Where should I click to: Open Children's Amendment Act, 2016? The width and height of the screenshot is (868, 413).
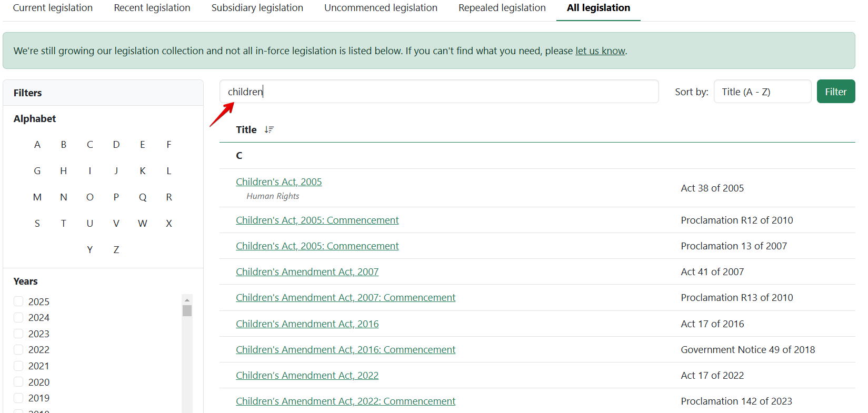click(x=307, y=324)
